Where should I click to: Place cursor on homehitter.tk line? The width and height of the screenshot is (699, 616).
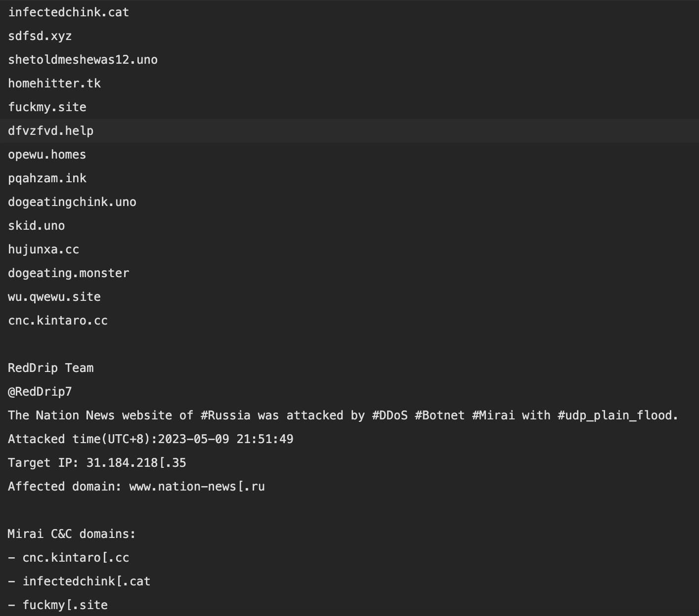[54, 83]
